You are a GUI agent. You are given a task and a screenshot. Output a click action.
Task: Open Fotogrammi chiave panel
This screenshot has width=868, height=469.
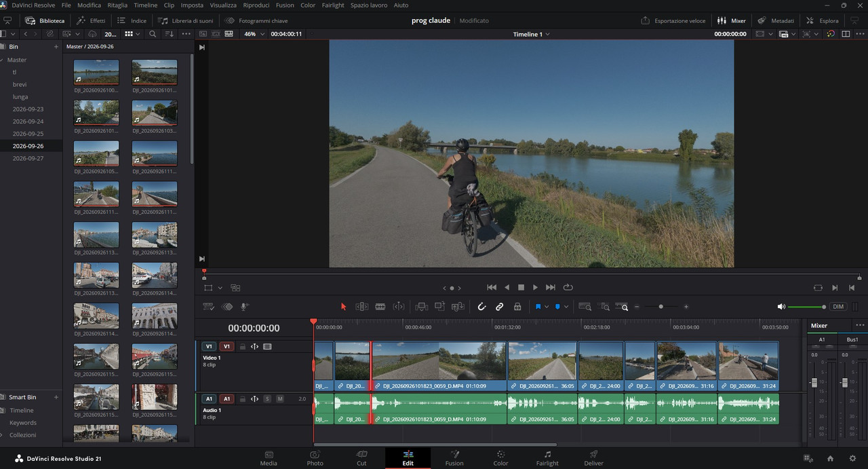point(256,20)
